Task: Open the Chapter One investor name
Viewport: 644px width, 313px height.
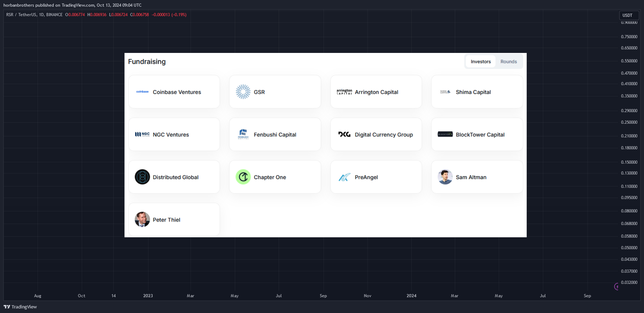Action: [270, 177]
